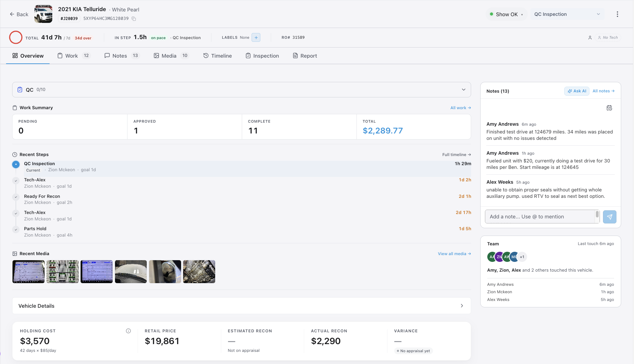Go back using the Back arrow
The width and height of the screenshot is (634, 364).
(19, 14)
